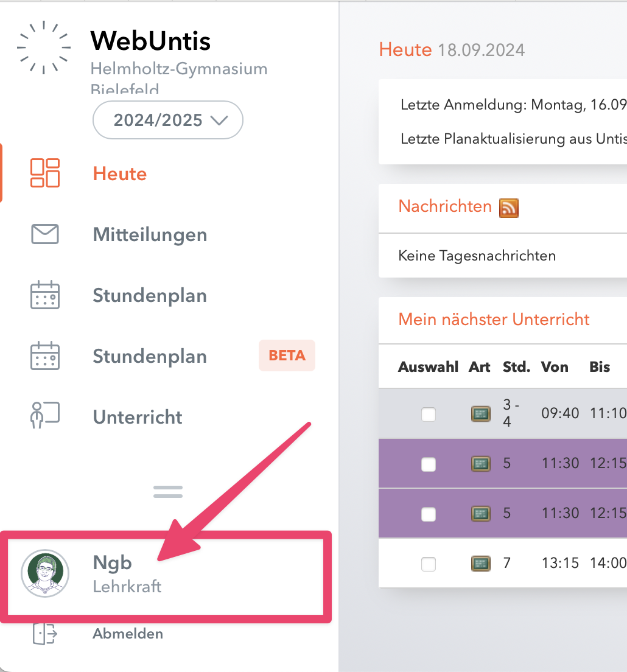The height and width of the screenshot is (672, 627).
Task: Open the Stundenplan BETA menu entry
Action: 150,355
